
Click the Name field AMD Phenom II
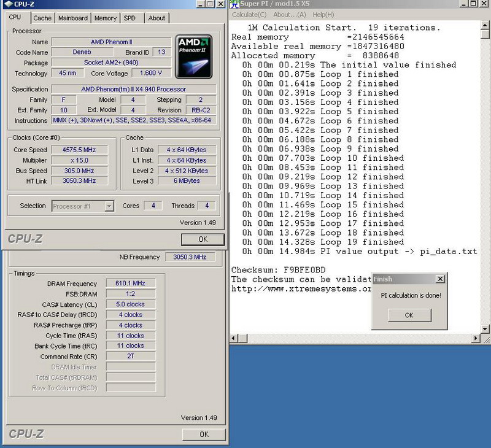(x=111, y=42)
